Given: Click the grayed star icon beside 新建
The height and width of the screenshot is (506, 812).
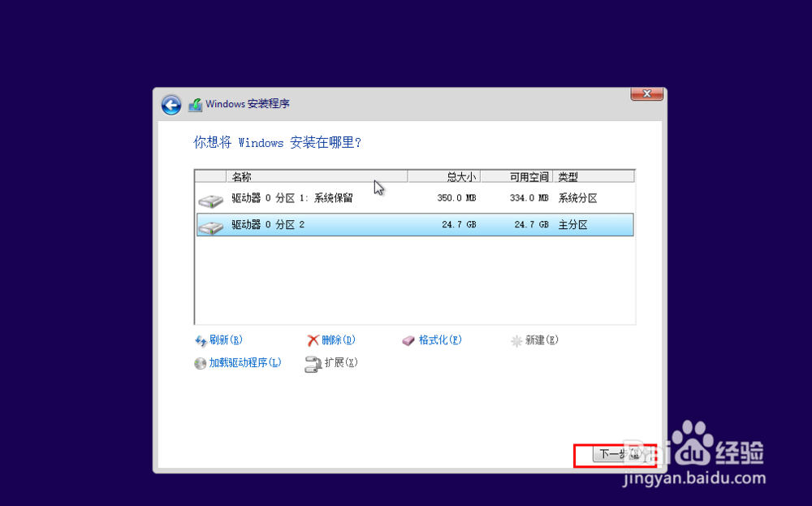Looking at the screenshot, I should 516,341.
